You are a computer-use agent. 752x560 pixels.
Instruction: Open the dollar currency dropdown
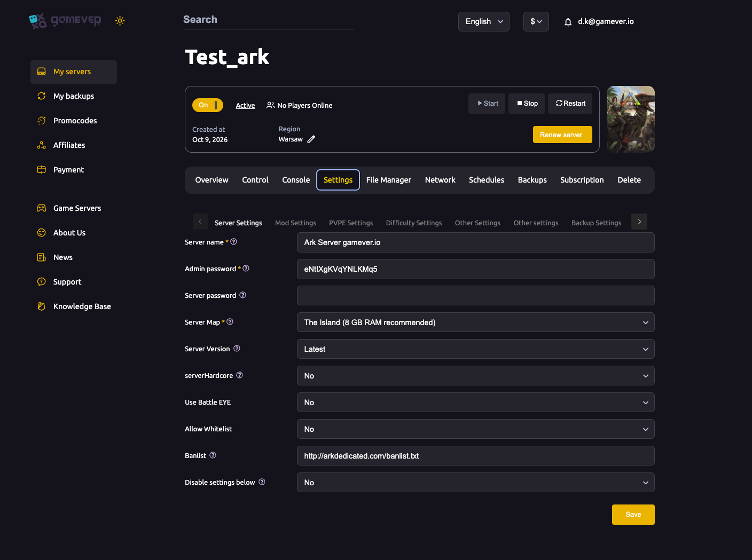[536, 21]
